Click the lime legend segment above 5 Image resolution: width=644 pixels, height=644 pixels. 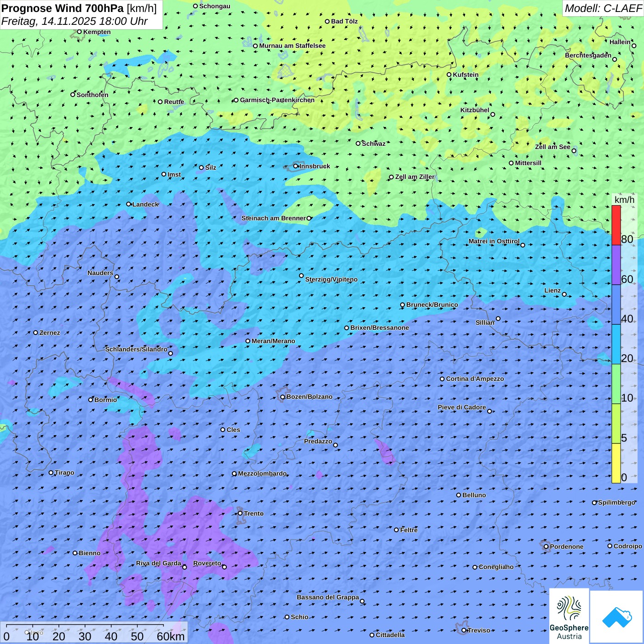pyautogui.click(x=616, y=424)
